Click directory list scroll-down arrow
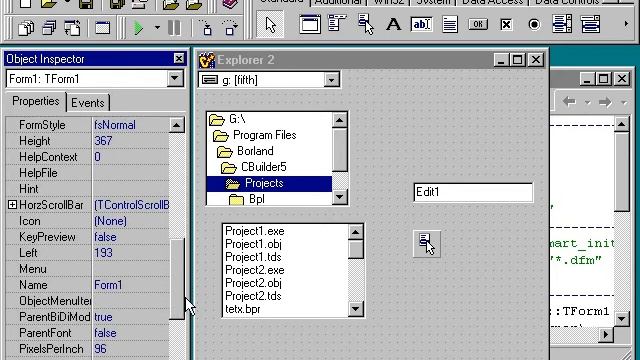The width and height of the screenshot is (640, 360). click(340, 197)
